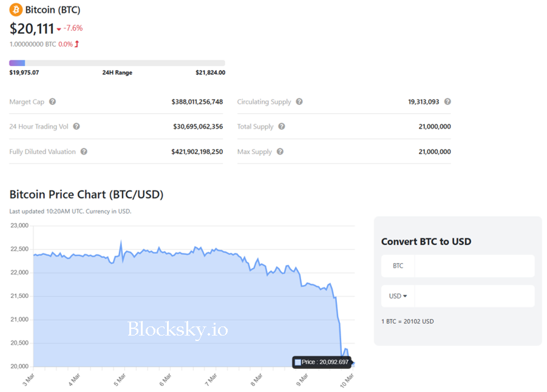Click the Total Supply label
This screenshot has width=547, height=392.
pos(256,127)
